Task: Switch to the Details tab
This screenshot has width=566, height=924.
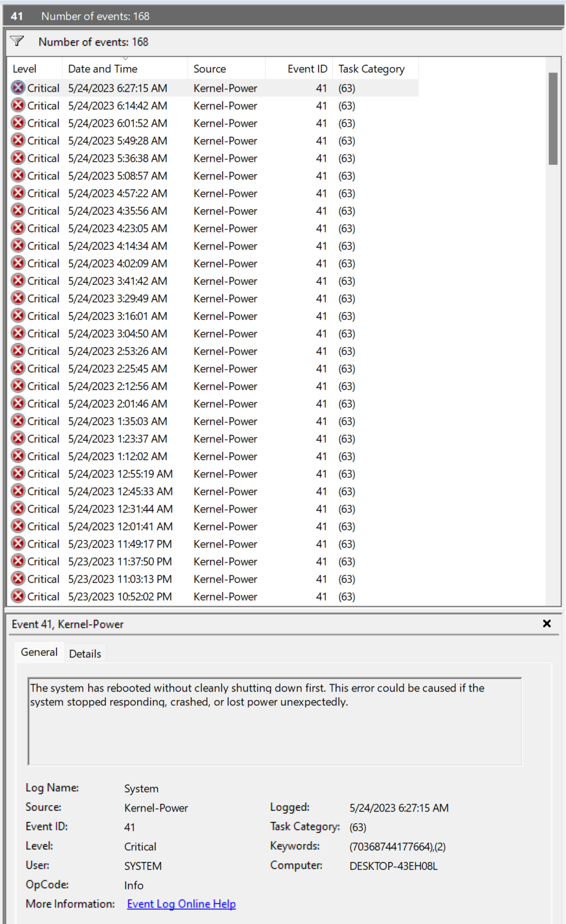Action: point(85,653)
